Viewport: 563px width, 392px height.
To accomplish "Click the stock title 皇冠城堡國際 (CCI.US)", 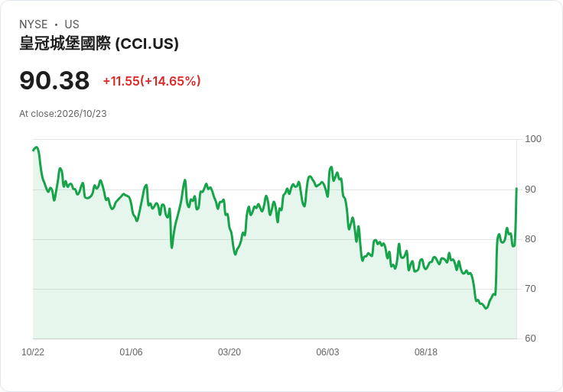I will [99, 44].
